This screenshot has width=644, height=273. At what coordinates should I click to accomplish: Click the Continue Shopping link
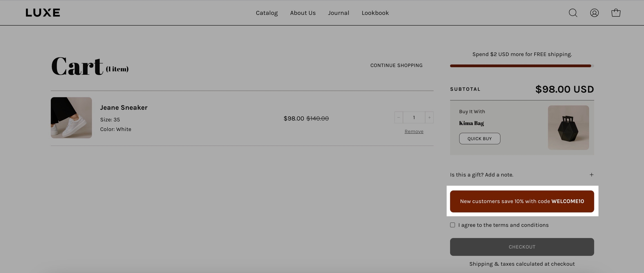pos(396,65)
